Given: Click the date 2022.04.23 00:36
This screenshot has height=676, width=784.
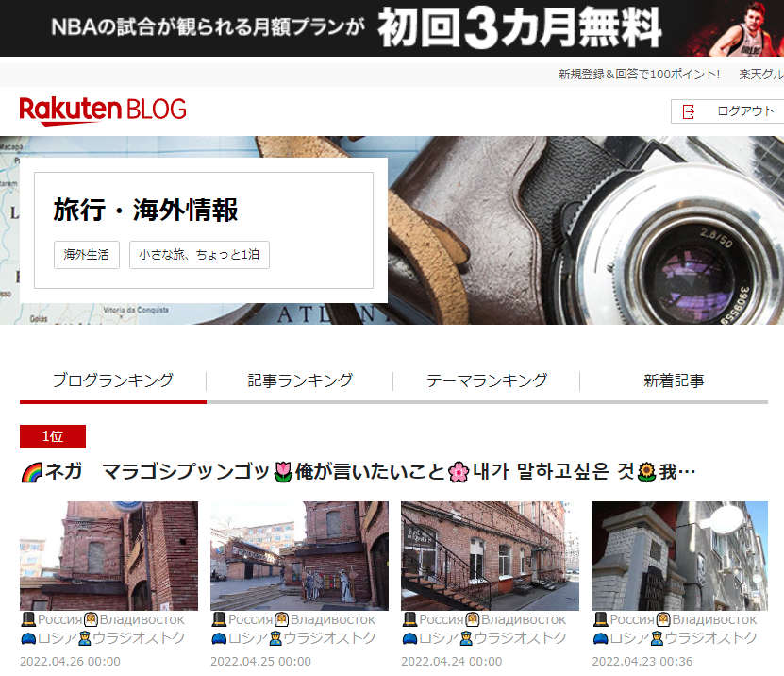Looking at the screenshot, I should click(x=642, y=662).
